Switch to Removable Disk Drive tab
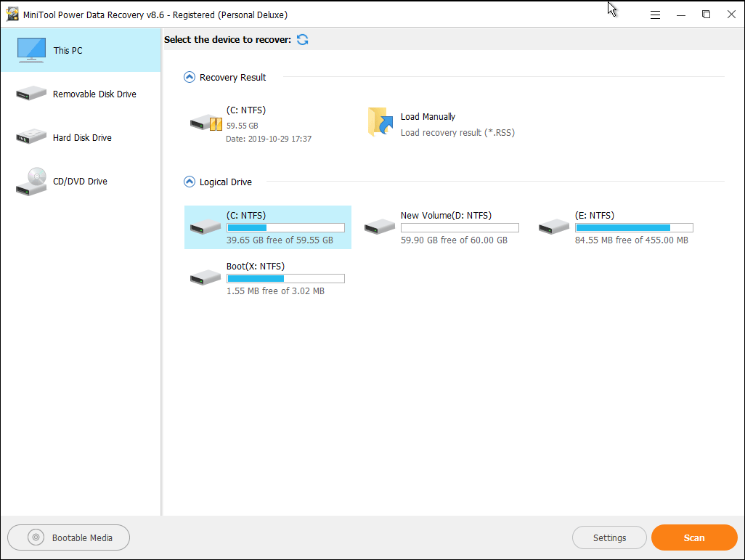The image size is (745, 560). click(94, 94)
